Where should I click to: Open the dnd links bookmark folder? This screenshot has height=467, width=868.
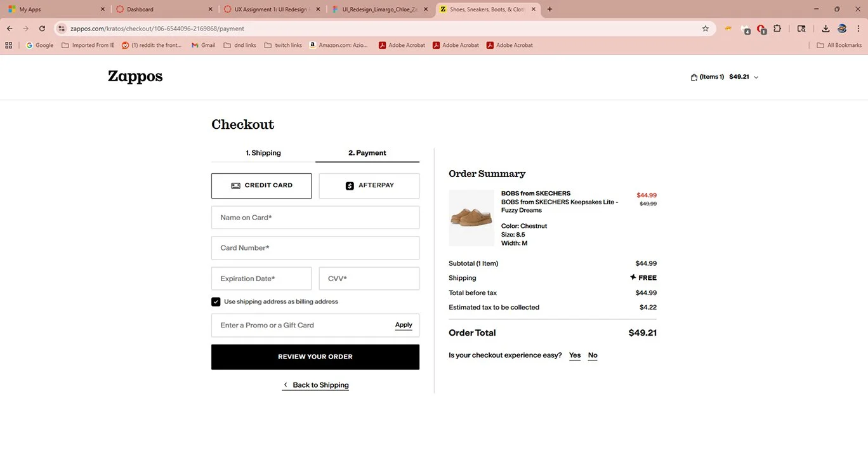[240, 45]
